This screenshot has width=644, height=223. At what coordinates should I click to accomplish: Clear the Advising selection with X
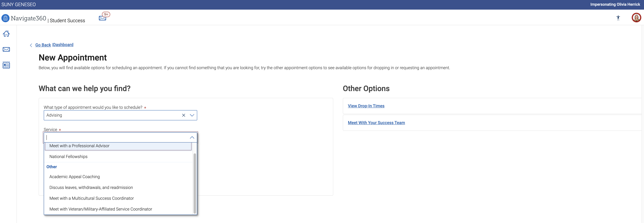coord(184,115)
